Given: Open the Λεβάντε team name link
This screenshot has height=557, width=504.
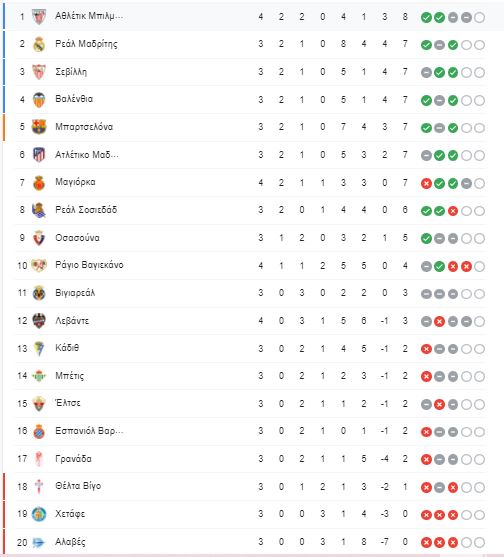Looking at the screenshot, I should point(72,321).
